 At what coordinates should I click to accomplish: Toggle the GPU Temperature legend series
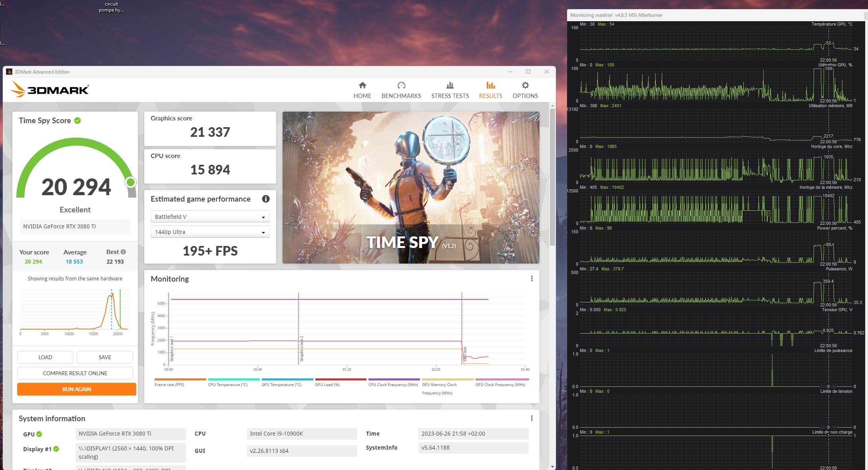click(281, 384)
